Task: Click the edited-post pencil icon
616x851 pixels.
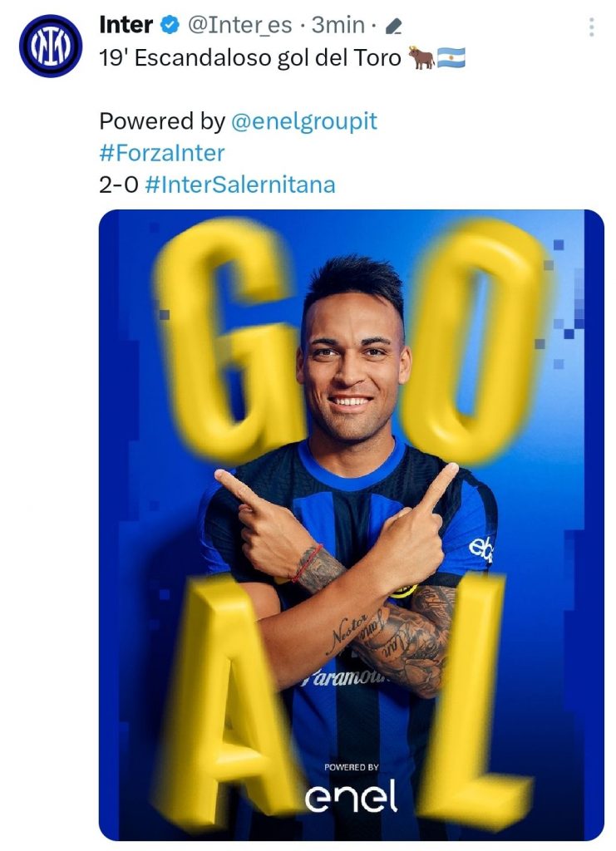Action: coord(394,27)
